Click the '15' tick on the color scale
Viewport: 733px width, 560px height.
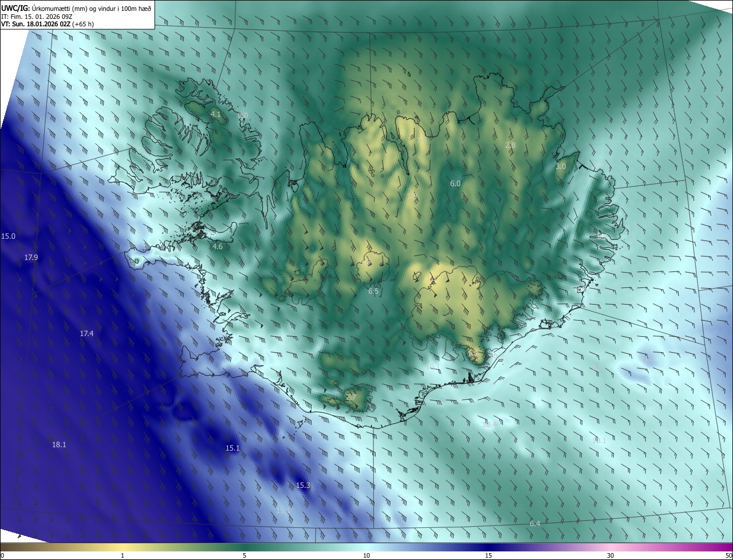click(x=488, y=555)
